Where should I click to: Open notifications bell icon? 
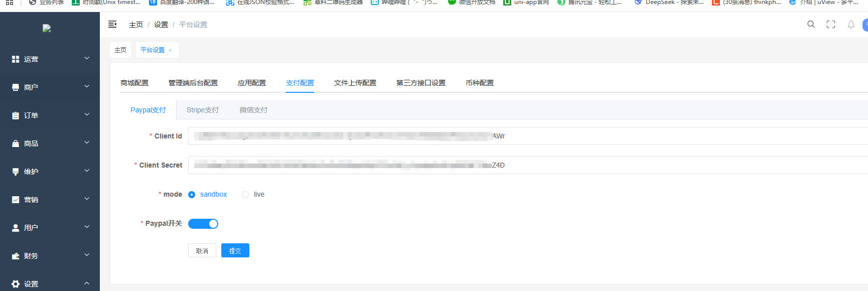851,25
